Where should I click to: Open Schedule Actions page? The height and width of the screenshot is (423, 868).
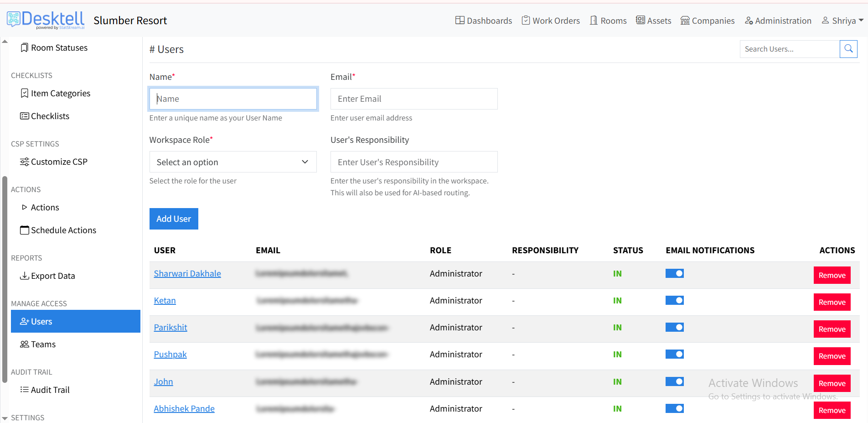[63, 230]
